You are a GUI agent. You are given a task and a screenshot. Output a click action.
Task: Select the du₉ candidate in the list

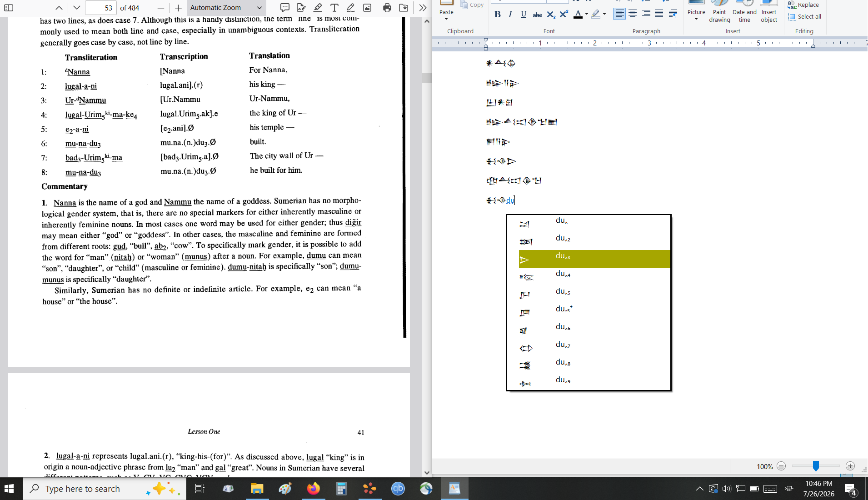point(594,382)
